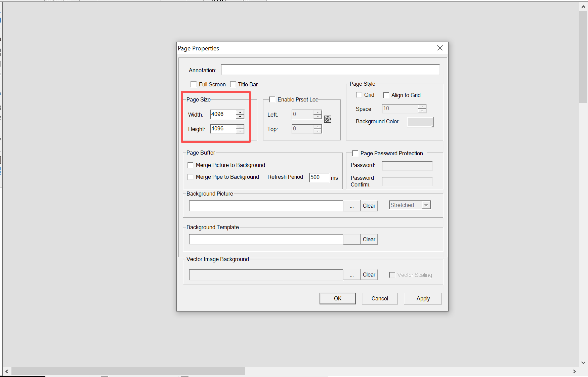Open the Stretched picture mode dropdown
The image size is (588, 377).
point(426,205)
